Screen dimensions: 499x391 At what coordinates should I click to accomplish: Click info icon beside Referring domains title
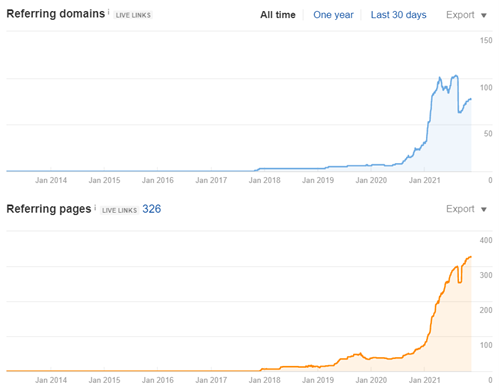pyautogui.click(x=108, y=12)
